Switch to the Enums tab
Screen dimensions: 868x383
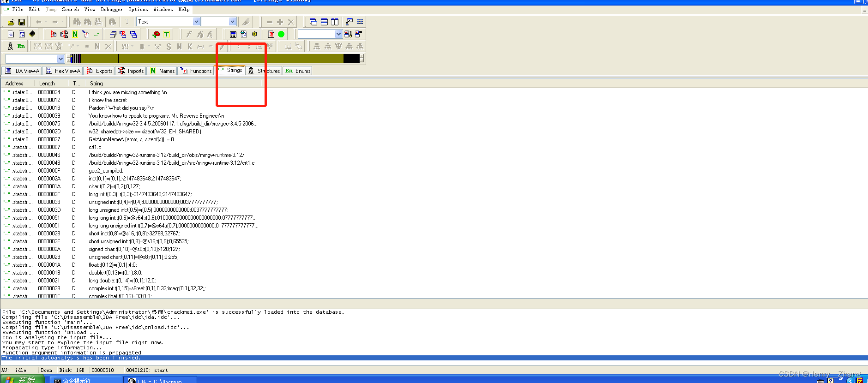tap(298, 71)
